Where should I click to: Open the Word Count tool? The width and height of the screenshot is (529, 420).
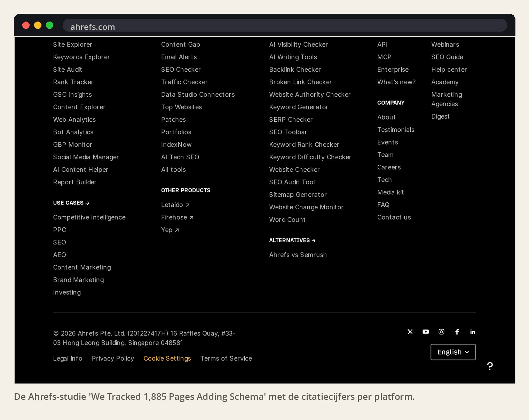[x=287, y=220]
